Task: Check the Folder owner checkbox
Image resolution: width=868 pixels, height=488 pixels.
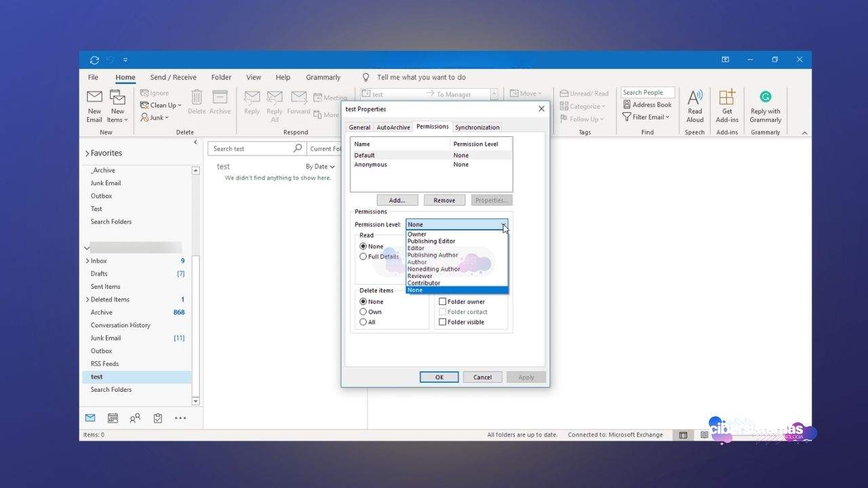Action: (x=443, y=302)
